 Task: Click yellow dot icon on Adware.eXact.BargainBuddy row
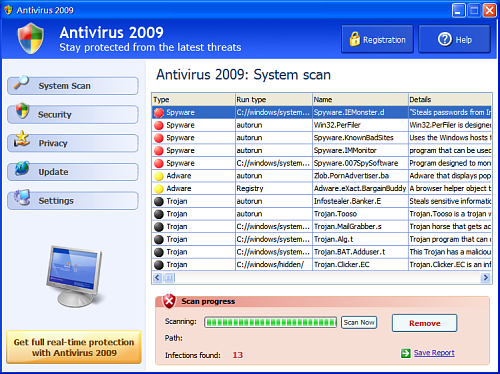pos(159,189)
